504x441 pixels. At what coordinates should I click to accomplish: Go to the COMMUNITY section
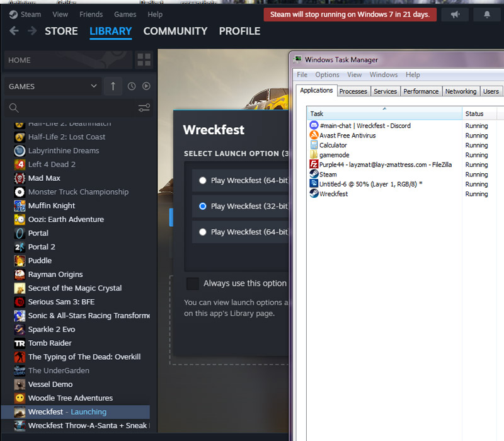(175, 31)
